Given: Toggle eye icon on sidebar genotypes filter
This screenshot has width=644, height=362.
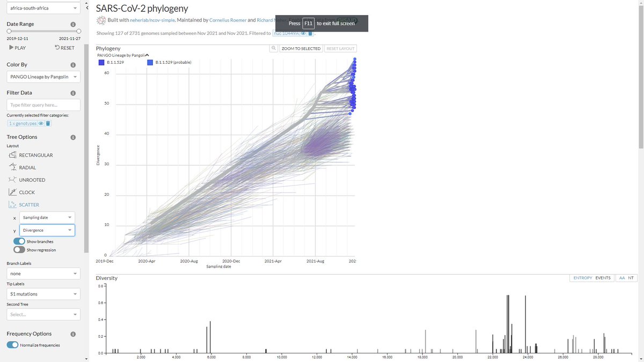Looking at the screenshot, I should [x=41, y=123].
